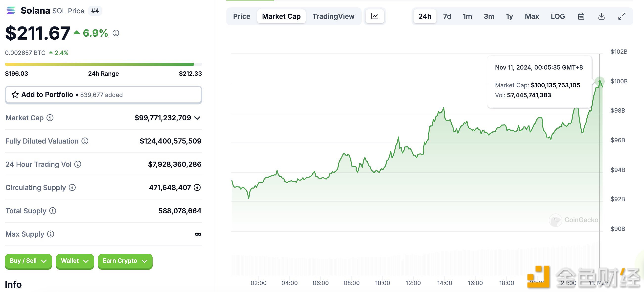The width and height of the screenshot is (644, 292).
Task: Click the 0.002657 BTC value
Action: coord(25,53)
